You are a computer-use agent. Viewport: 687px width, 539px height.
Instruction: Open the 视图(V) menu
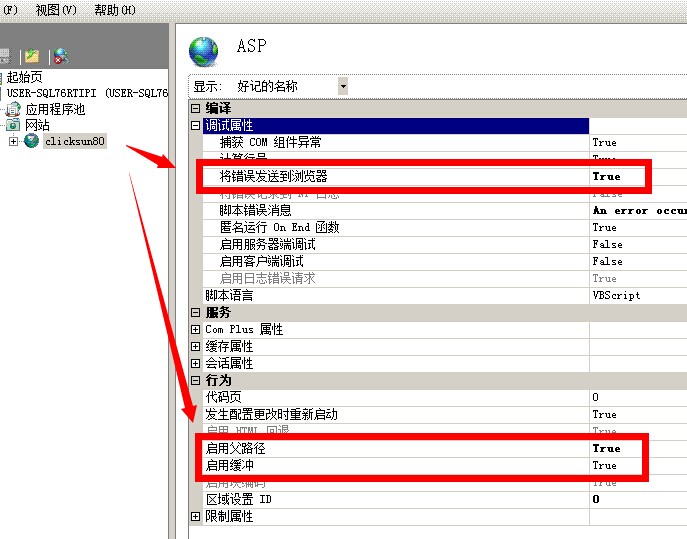coord(55,9)
